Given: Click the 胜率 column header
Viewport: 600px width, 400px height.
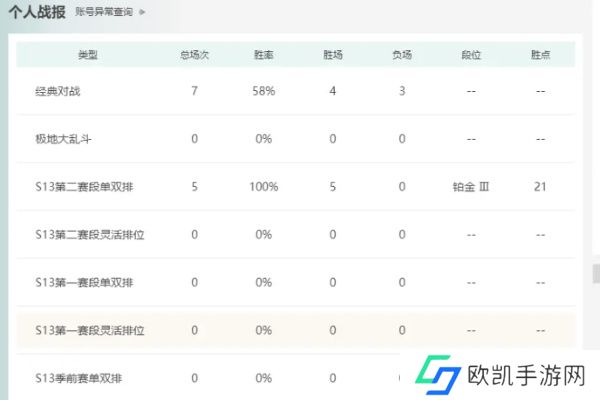Looking at the screenshot, I should click(x=263, y=54).
